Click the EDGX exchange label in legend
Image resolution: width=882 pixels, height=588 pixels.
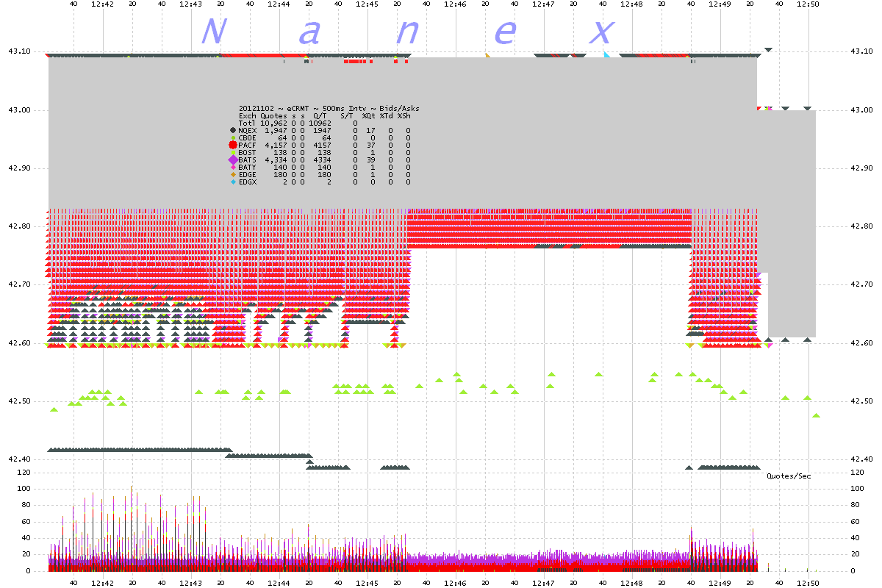point(247,182)
